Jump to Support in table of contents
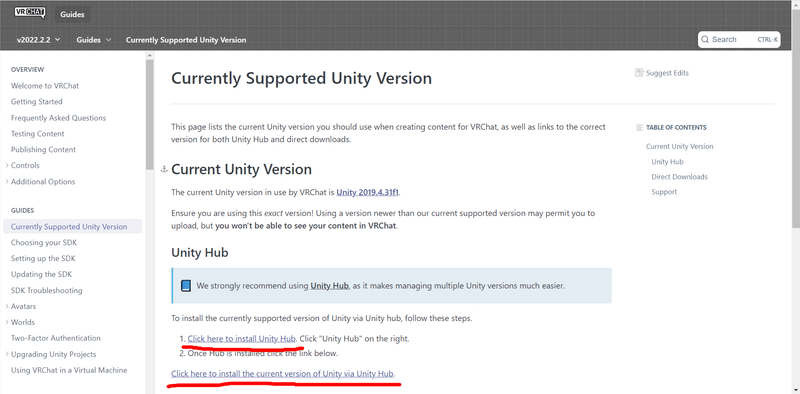800x394 pixels. [x=664, y=192]
